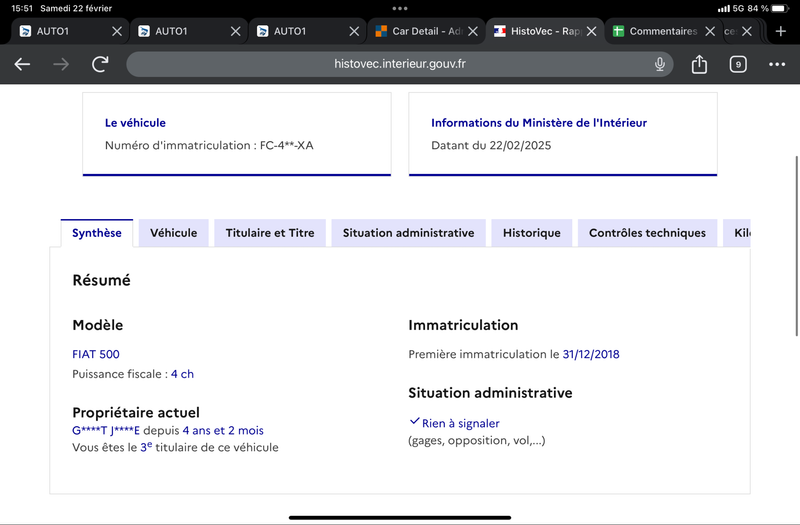Show the tab switcher with 9 tabs
The width and height of the screenshot is (800, 525).
tap(738, 64)
